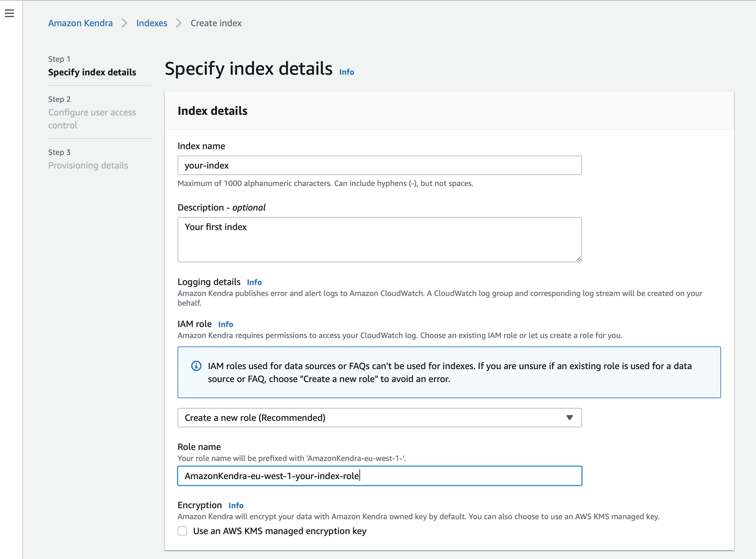Open Info link for Logging details
The height and width of the screenshot is (559, 756).
(254, 282)
